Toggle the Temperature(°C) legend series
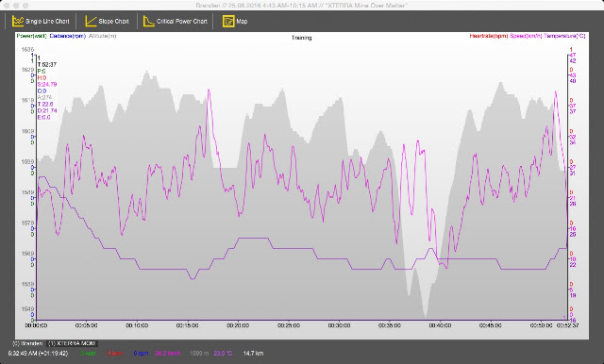604x364 pixels. (564, 36)
